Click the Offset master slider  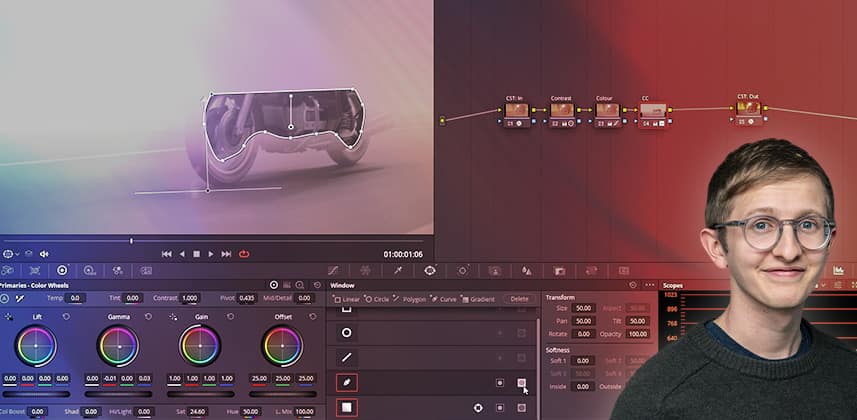point(283,394)
